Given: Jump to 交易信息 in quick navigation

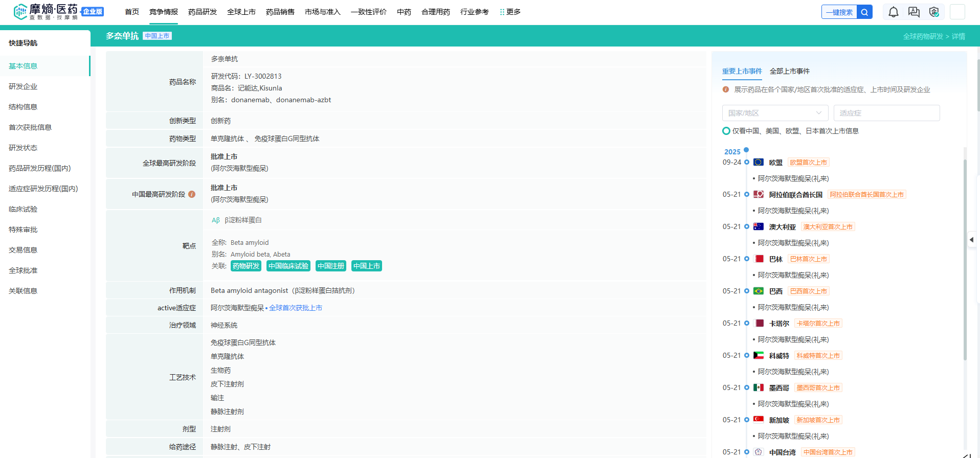Looking at the screenshot, I should tap(23, 250).
